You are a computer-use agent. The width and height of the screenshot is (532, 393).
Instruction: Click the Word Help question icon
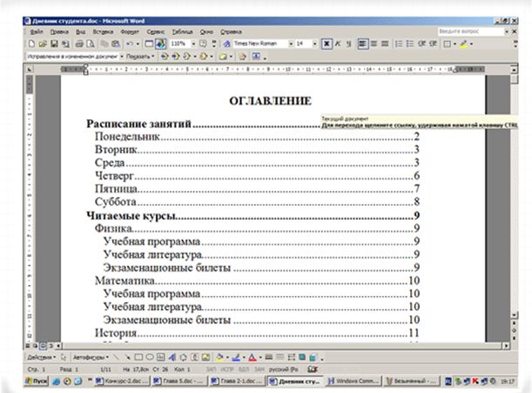click(203, 44)
